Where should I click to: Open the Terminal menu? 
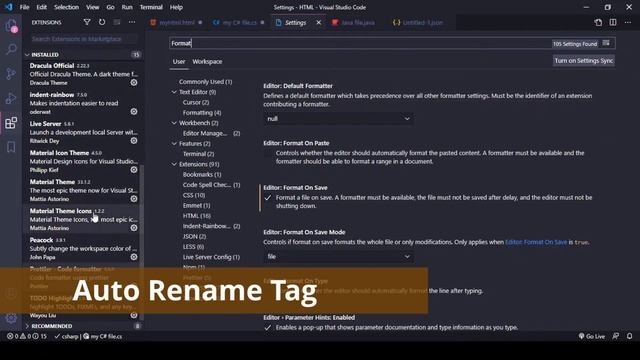pyautogui.click(x=151, y=7)
